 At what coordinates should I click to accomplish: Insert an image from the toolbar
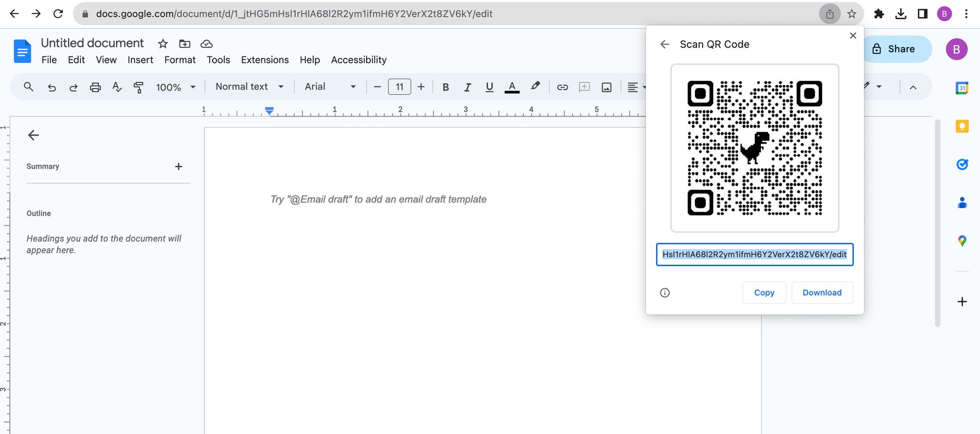607,87
